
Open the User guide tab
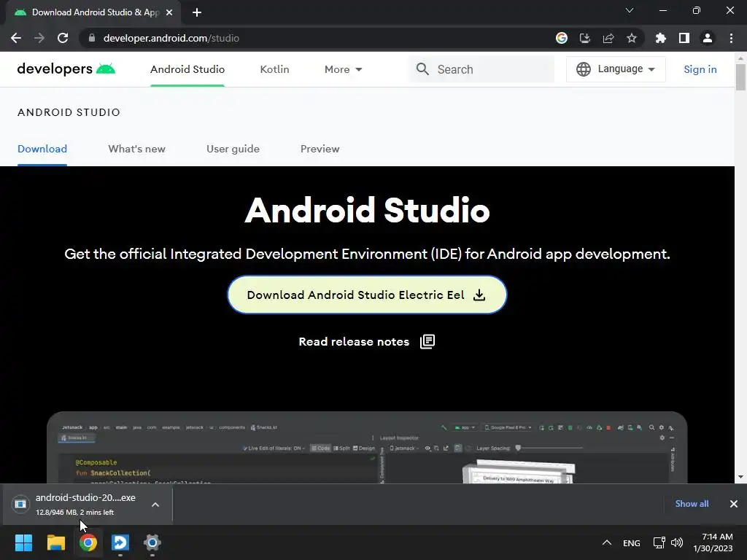coord(233,149)
